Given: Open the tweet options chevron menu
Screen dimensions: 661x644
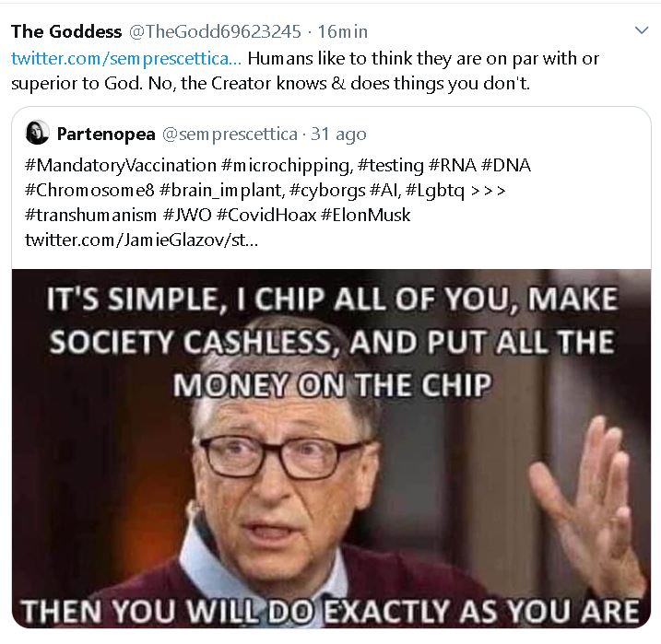Looking at the screenshot, I should click(642, 30).
